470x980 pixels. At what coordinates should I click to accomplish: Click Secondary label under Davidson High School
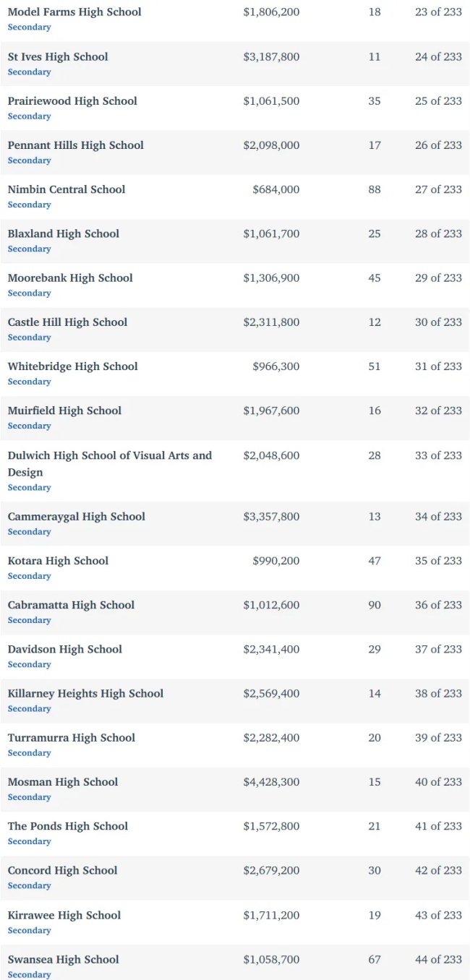coord(30,664)
